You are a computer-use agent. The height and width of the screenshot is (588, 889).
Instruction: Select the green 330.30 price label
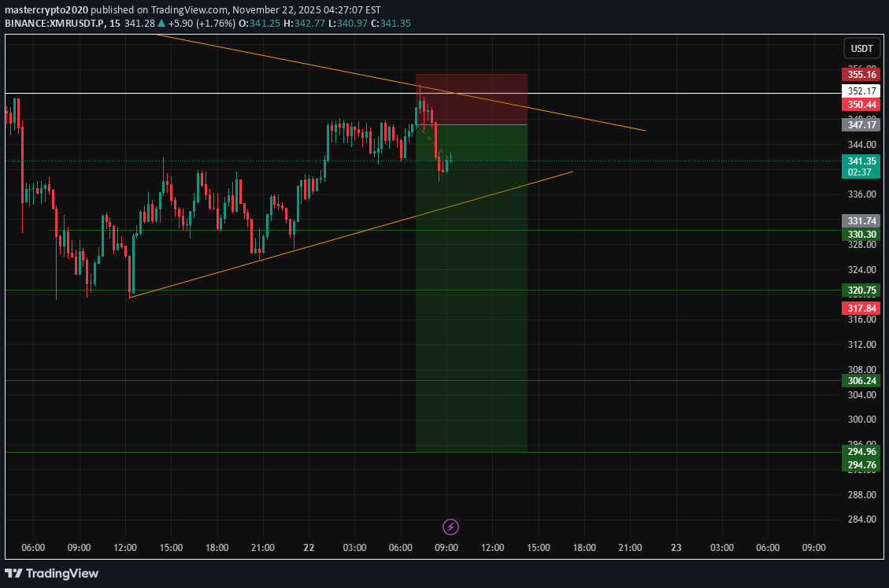(860, 235)
